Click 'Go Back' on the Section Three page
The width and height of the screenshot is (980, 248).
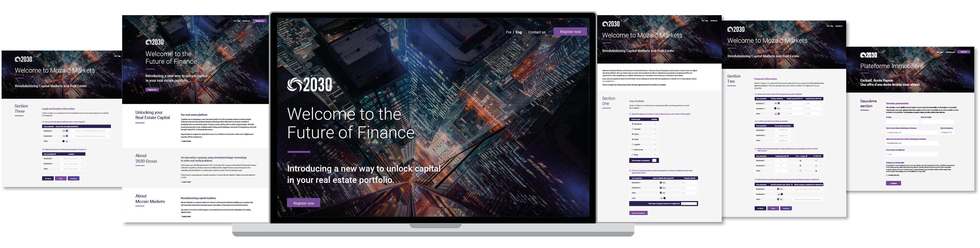[48, 179]
